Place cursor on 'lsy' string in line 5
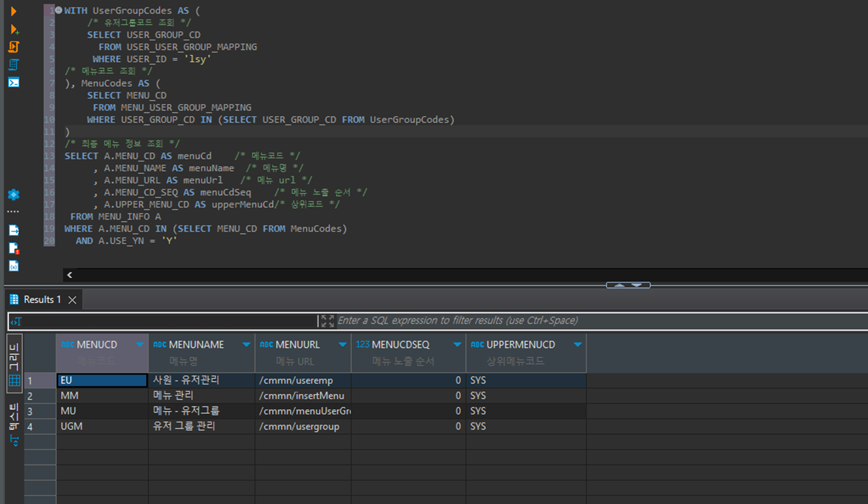This screenshot has width=868, height=504. pyautogui.click(x=198, y=59)
